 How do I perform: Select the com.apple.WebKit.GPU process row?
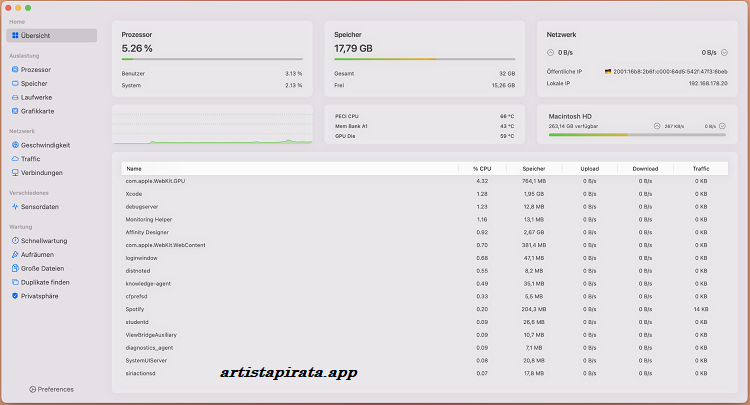[x=425, y=181]
